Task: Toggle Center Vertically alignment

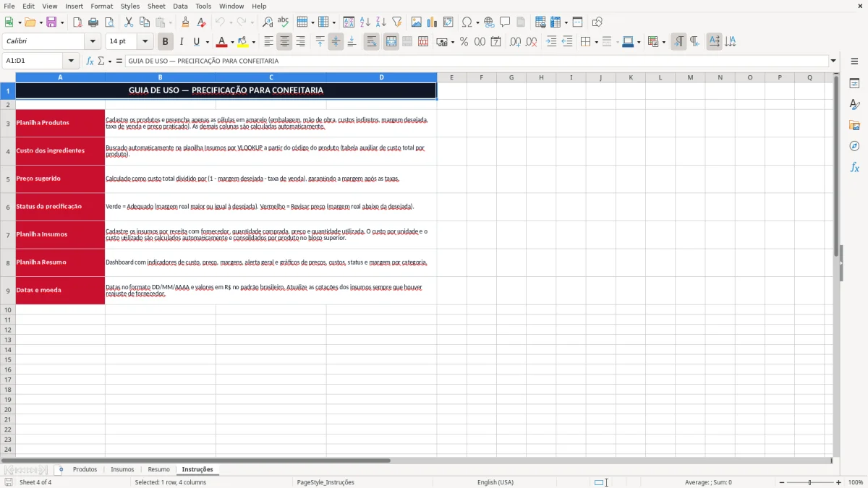Action: [336, 42]
